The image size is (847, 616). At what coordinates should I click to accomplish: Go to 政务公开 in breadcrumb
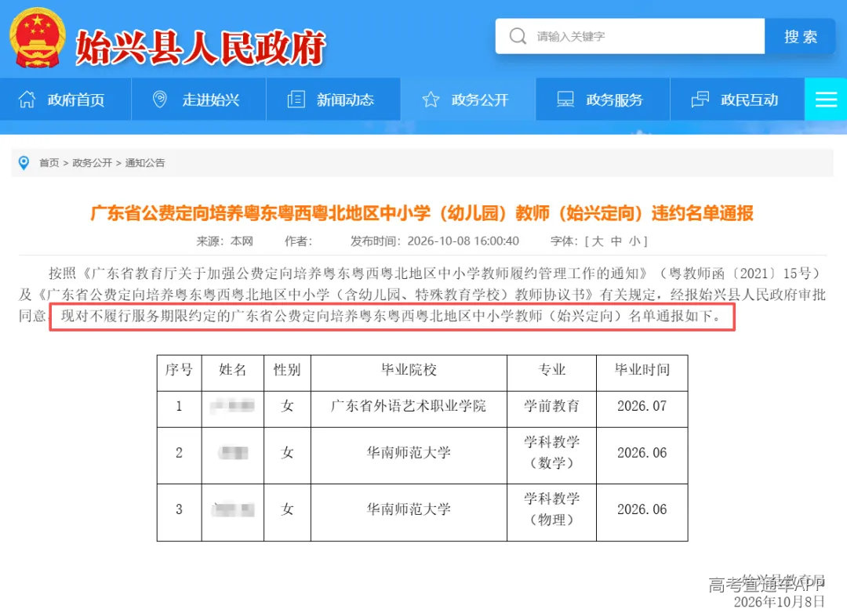92,162
